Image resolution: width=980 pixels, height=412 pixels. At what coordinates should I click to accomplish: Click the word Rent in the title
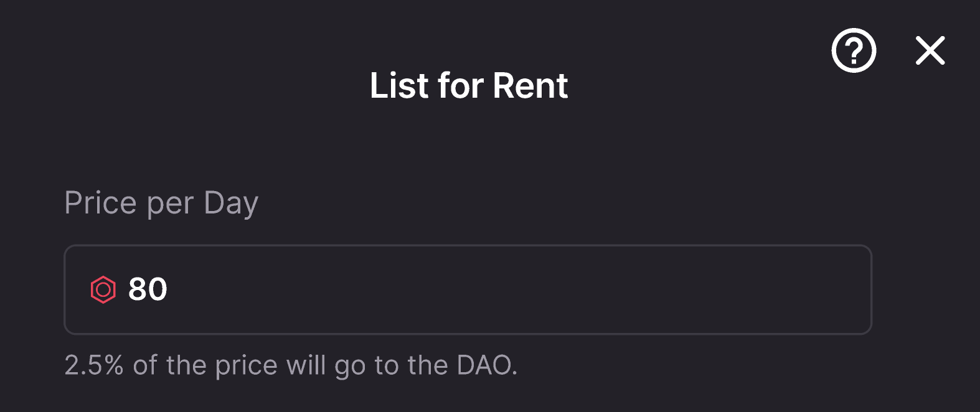(x=530, y=85)
